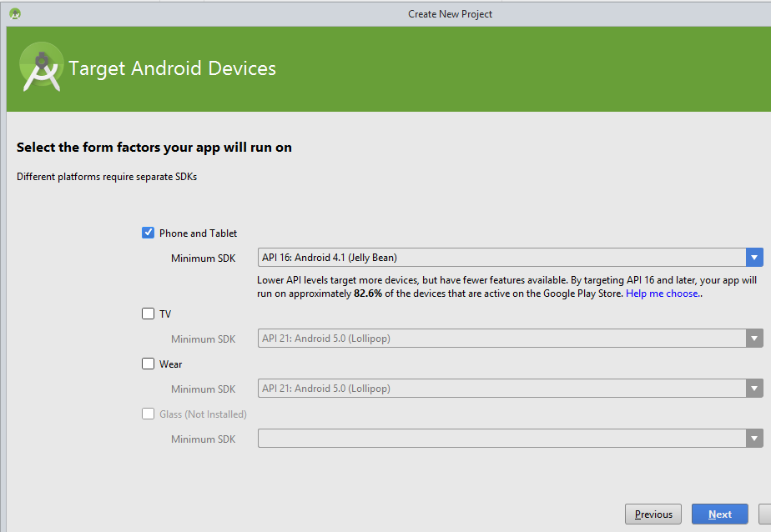Uncheck the Phone and Tablet checkbox
This screenshot has height=532, width=771.
[149, 233]
